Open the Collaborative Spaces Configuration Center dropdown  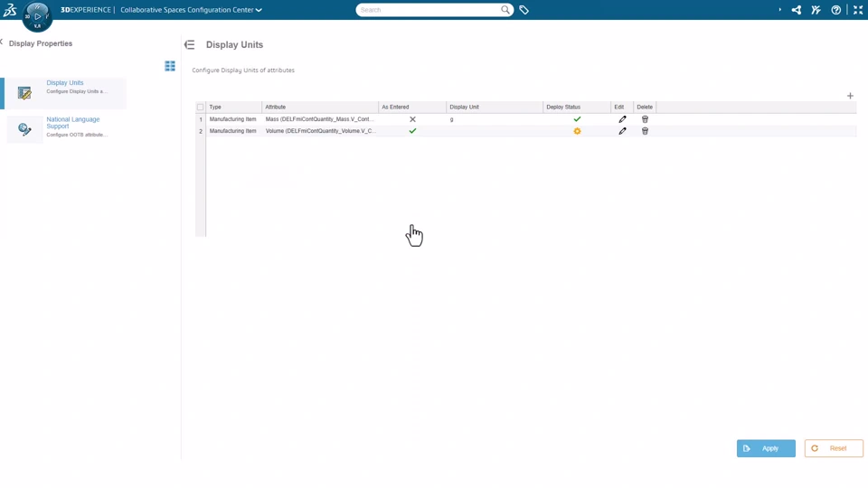(191, 10)
